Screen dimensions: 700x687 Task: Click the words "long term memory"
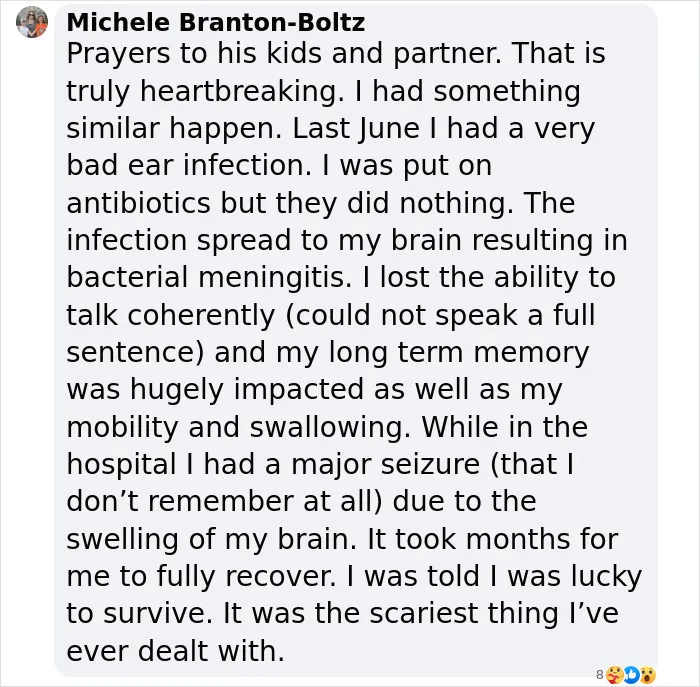click(459, 353)
